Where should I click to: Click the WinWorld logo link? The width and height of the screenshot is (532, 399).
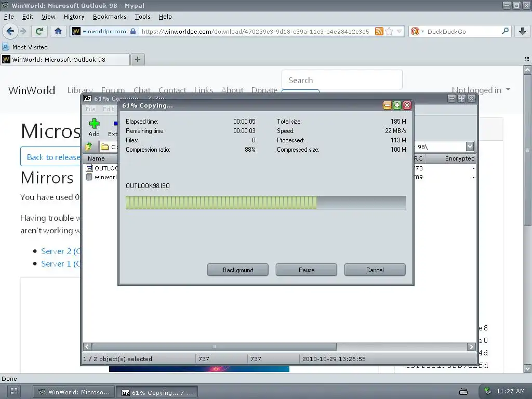[32, 90]
